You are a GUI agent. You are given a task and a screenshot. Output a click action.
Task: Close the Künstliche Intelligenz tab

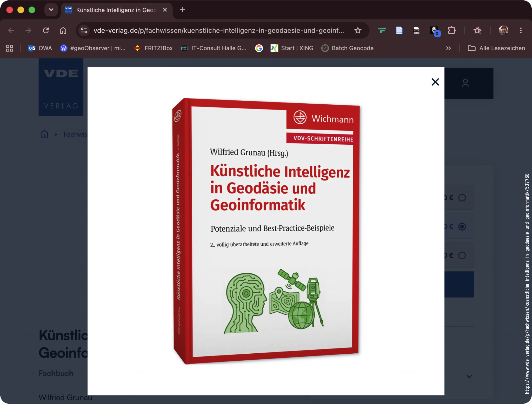point(165,10)
